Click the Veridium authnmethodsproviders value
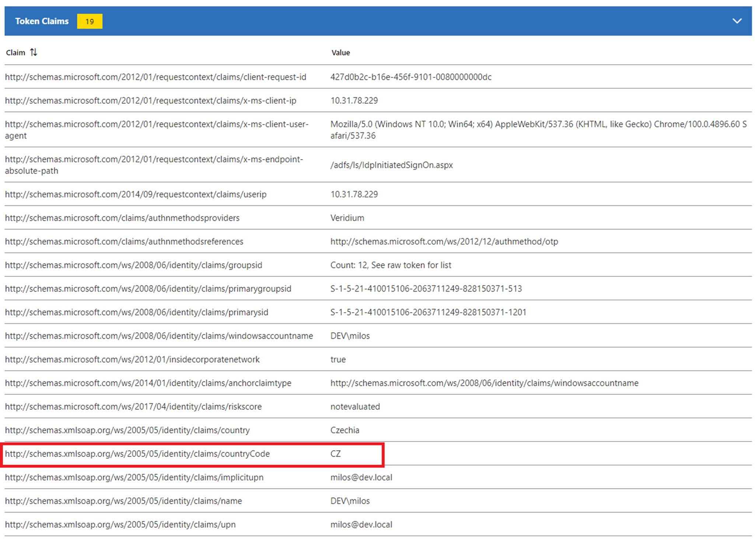Viewport: 756px width, 539px height. (x=347, y=218)
